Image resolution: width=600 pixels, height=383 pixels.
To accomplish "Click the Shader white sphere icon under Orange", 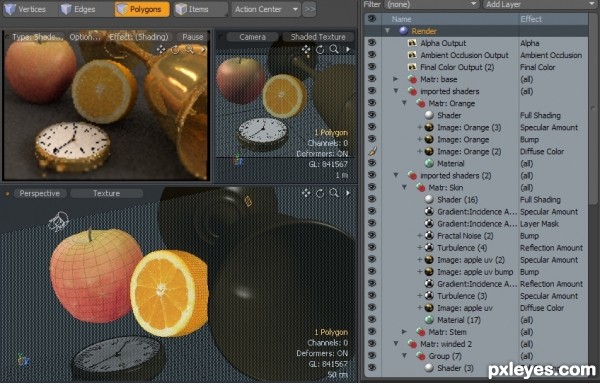I will point(429,115).
